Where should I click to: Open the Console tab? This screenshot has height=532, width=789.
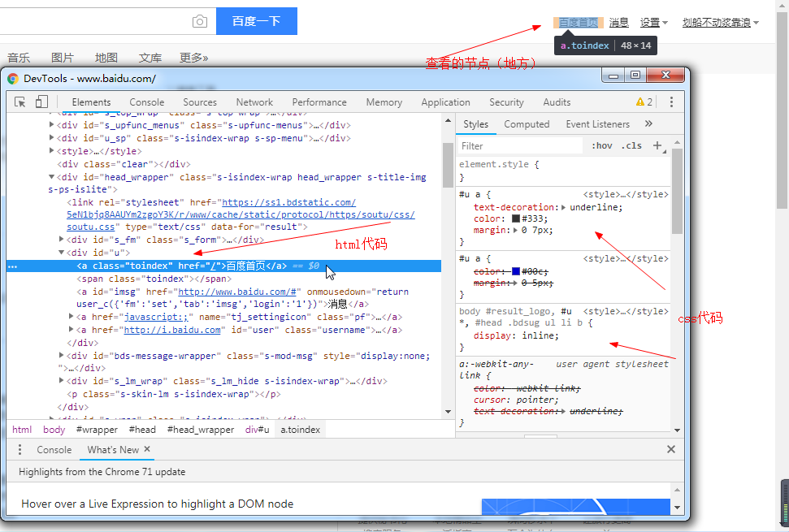[x=146, y=102]
